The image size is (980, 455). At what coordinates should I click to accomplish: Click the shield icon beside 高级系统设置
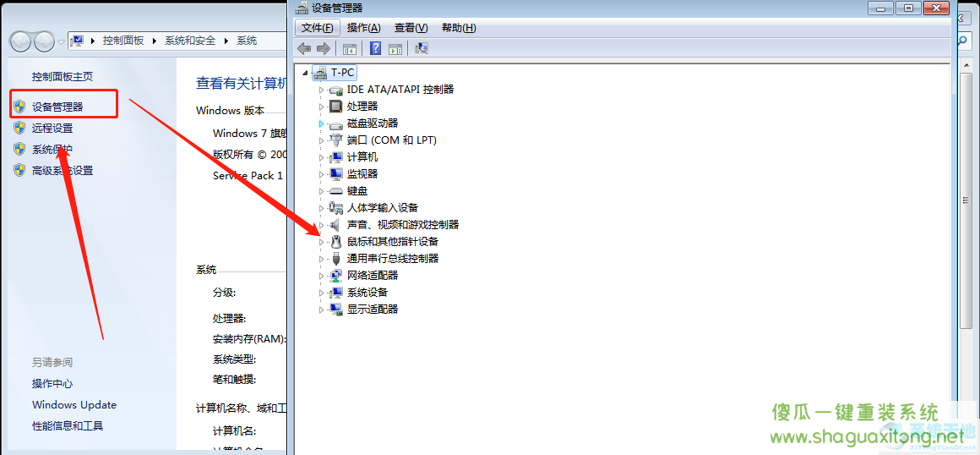19,170
